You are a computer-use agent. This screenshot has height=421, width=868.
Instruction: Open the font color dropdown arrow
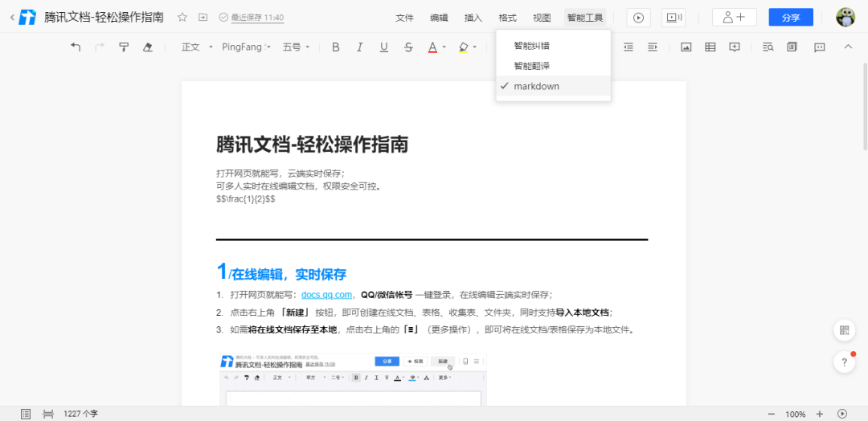[x=444, y=47]
